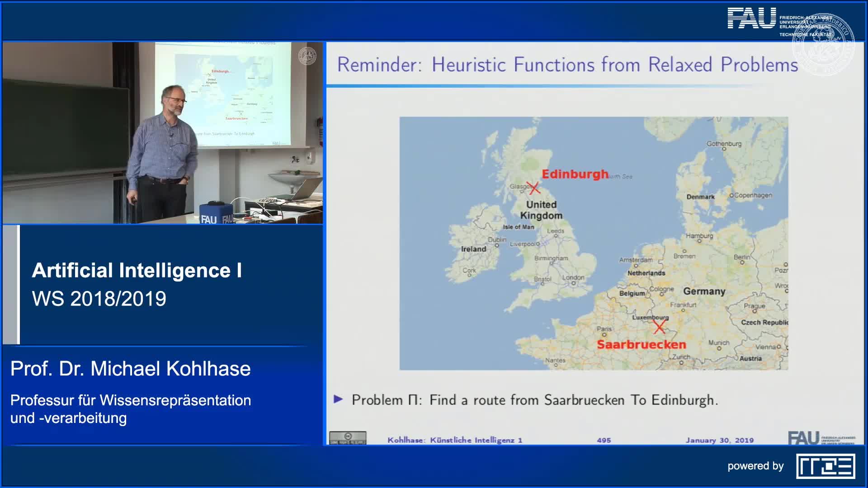Image resolution: width=868 pixels, height=488 pixels.
Task: Click the small FAU logo in slide footer
Action: 803,437
